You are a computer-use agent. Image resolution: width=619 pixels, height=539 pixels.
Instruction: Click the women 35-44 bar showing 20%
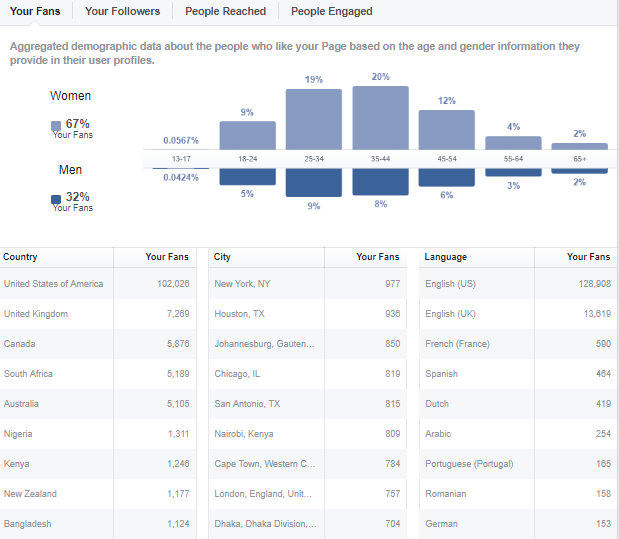tap(380, 117)
